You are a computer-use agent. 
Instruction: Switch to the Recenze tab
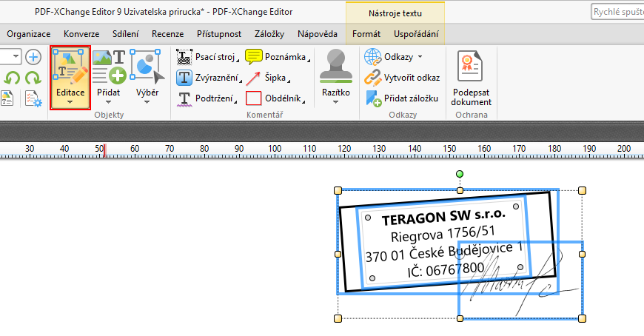point(167,34)
